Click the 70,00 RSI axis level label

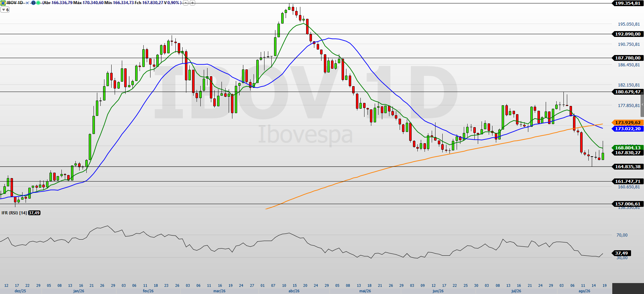[622, 235]
